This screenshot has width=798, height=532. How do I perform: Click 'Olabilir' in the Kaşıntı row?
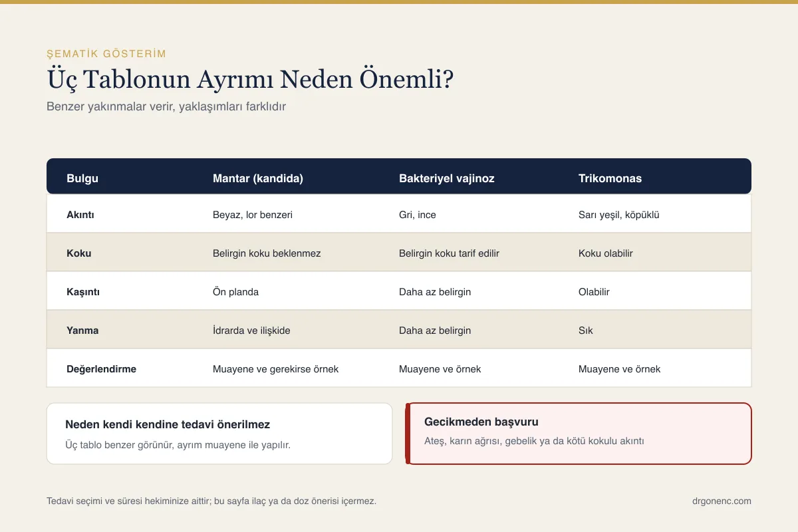coord(594,292)
